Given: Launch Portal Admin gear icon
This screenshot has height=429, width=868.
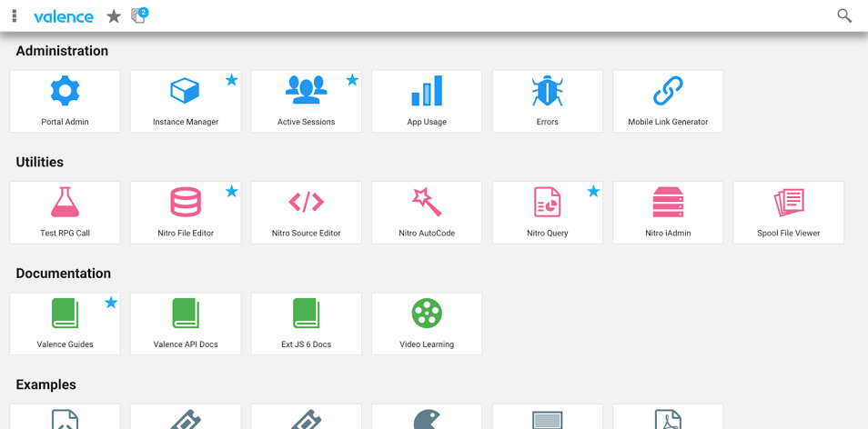Looking at the screenshot, I should [x=65, y=91].
